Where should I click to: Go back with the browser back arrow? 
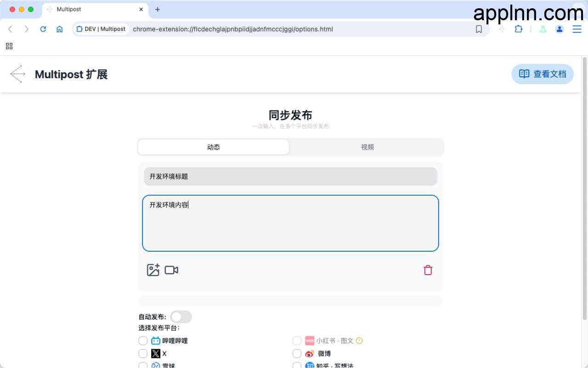tap(10, 29)
